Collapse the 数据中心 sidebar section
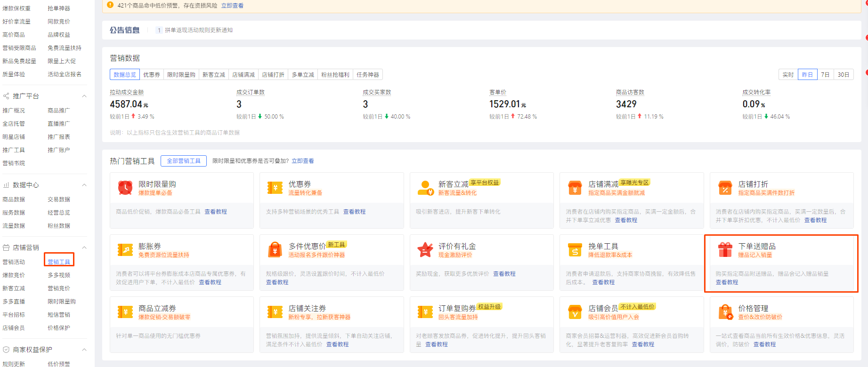 [x=84, y=185]
